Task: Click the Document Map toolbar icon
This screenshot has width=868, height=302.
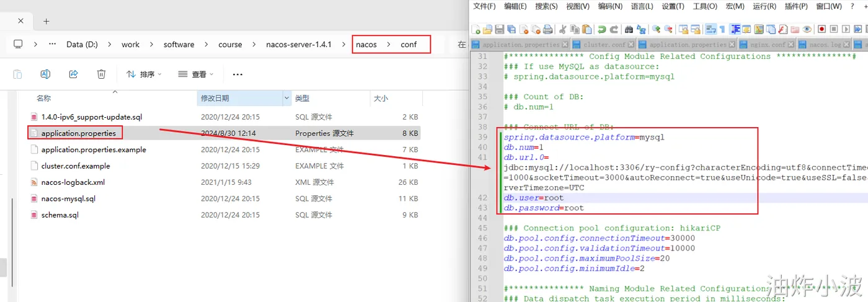Action: pyautogui.click(x=759, y=29)
